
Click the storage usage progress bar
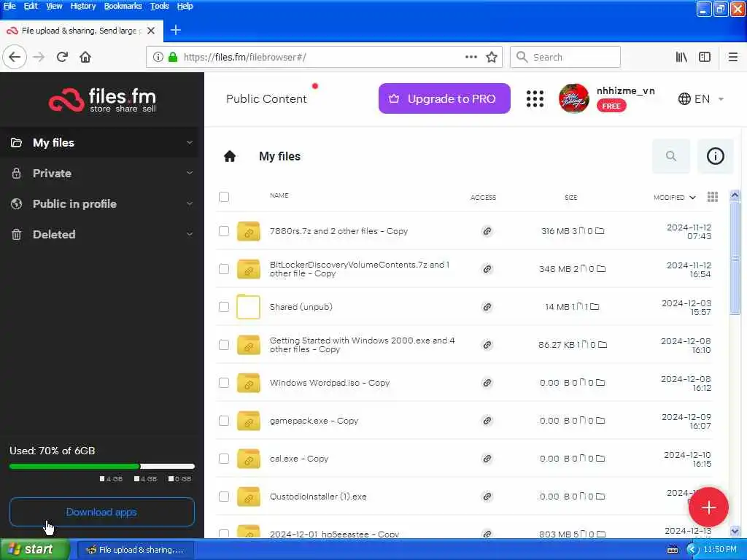[x=102, y=466]
